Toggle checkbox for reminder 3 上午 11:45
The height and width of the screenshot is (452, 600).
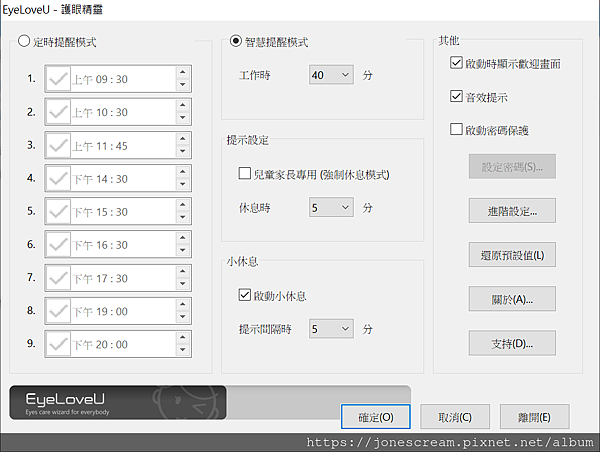[x=58, y=145]
